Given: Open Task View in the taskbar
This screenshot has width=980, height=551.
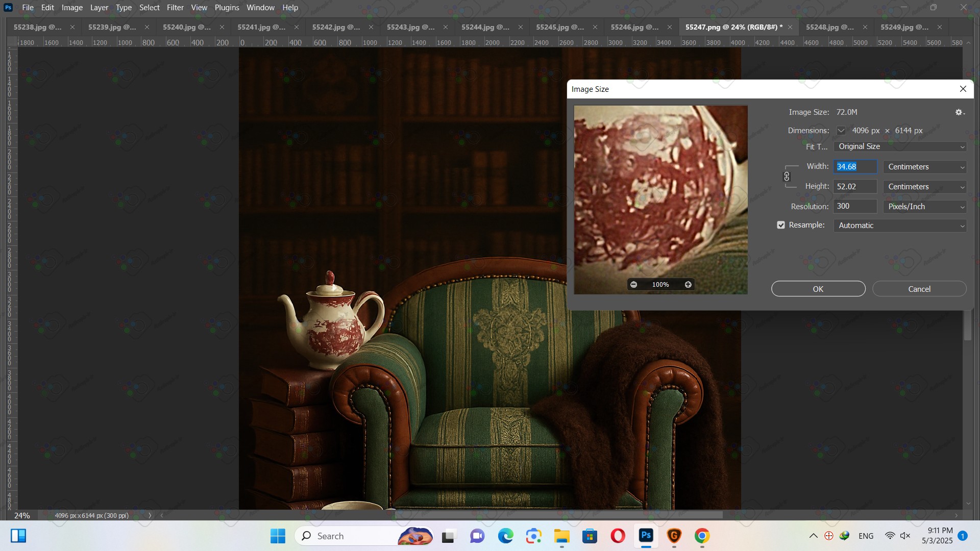Looking at the screenshot, I should coord(448,536).
